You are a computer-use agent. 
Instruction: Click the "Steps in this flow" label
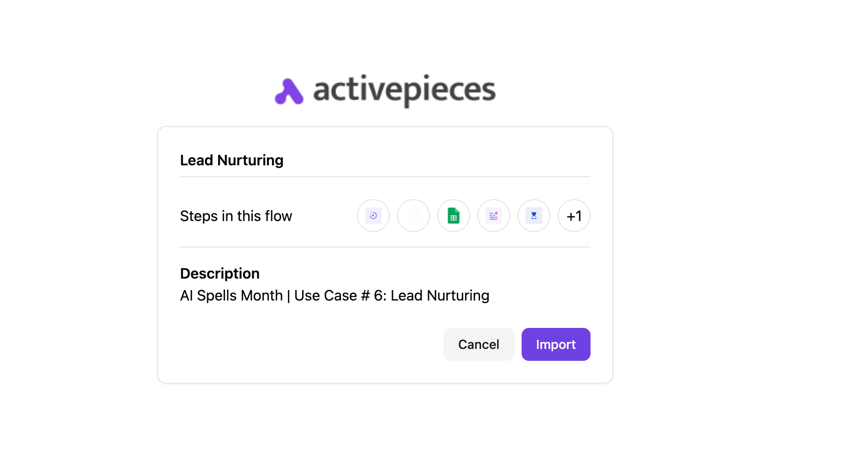[236, 216]
